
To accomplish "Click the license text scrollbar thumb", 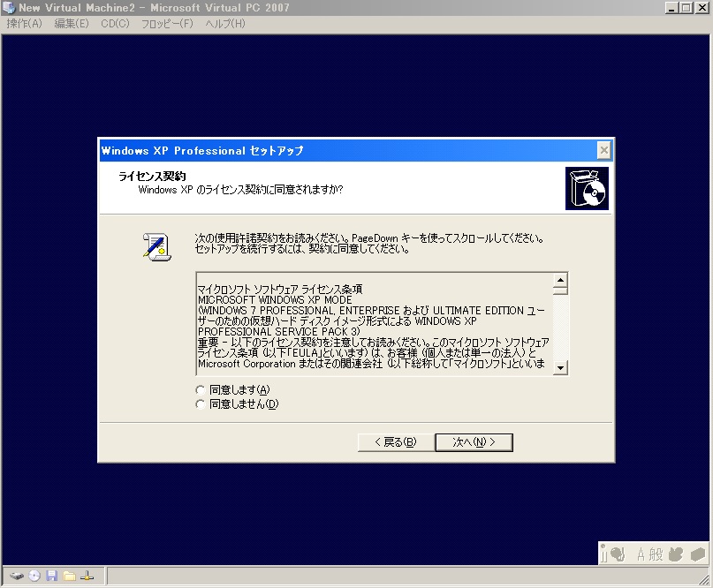I will tap(560, 290).
